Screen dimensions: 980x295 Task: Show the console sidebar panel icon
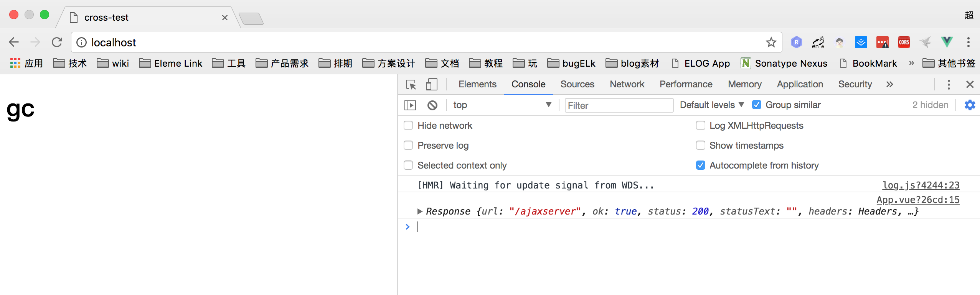(x=410, y=105)
